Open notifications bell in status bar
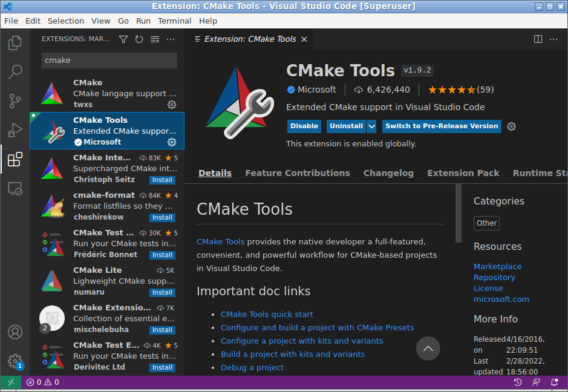The image size is (568, 392). 554,382
